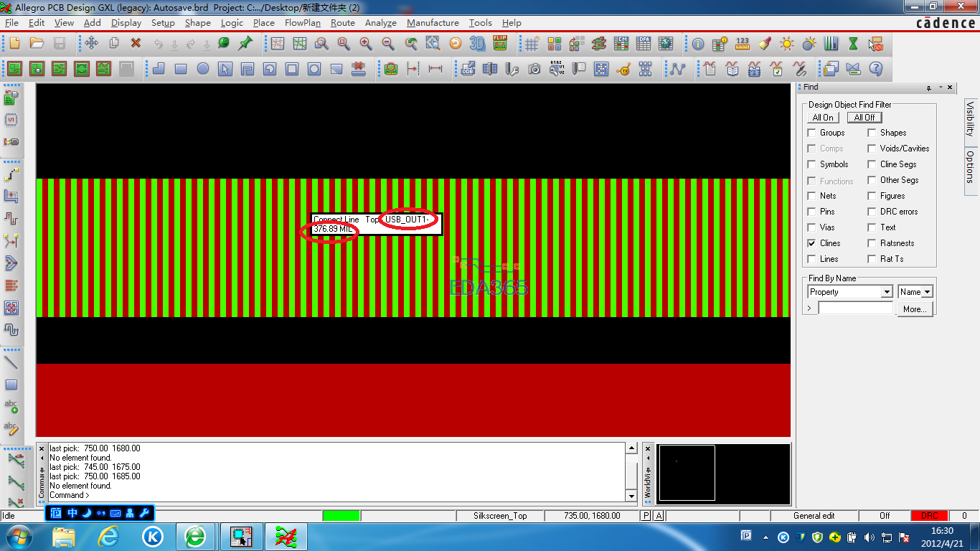Click the All On button

point(823,118)
